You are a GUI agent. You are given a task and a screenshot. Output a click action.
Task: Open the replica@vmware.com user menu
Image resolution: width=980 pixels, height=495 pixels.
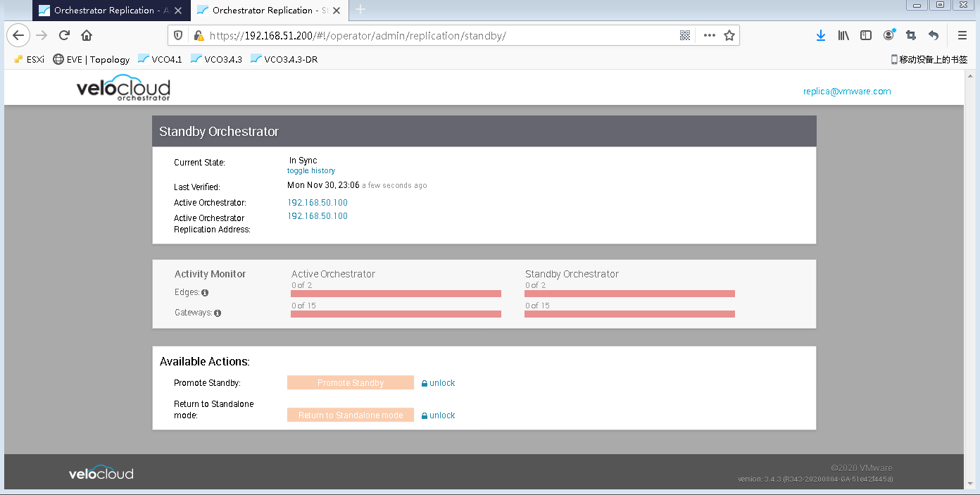tap(847, 91)
